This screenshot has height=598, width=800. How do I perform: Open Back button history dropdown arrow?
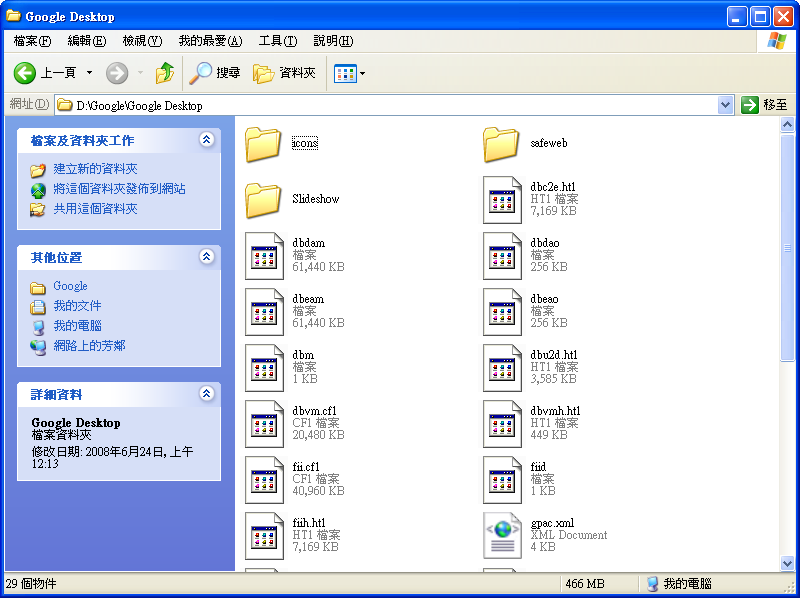click(89, 73)
